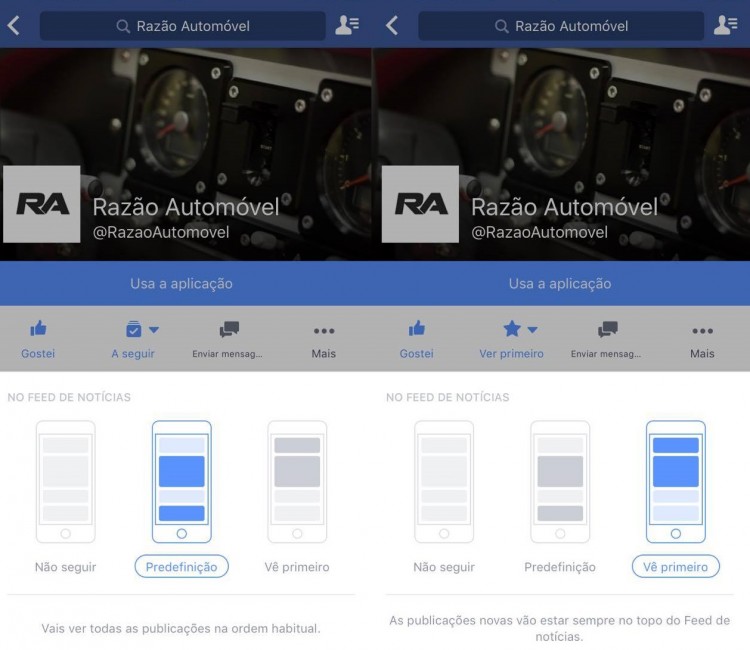Image resolution: width=750 pixels, height=650 pixels.
Task: Tap thumbs-up Gostei icon in left screen
Action: coord(38,329)
